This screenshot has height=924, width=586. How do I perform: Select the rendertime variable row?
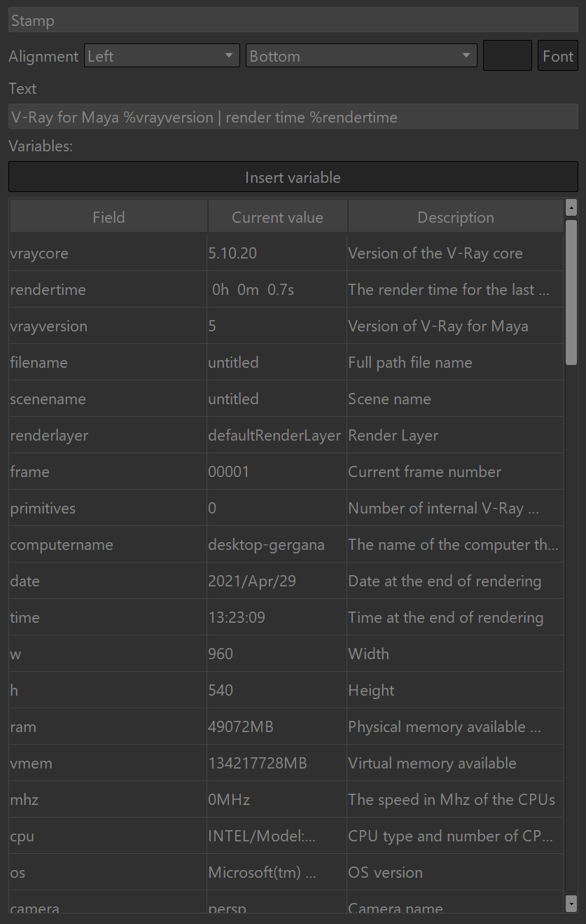[286, 289]
